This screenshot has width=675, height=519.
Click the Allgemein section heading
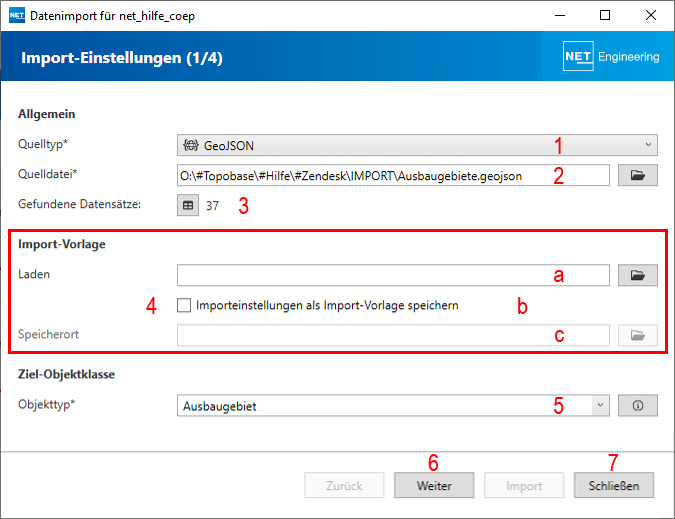[46, 114]
